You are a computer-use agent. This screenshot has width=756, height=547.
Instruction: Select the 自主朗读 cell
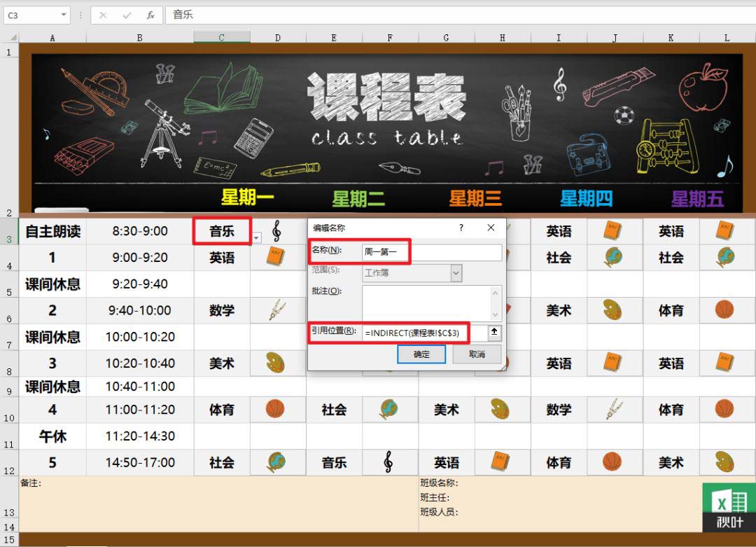tap(52, 232)
